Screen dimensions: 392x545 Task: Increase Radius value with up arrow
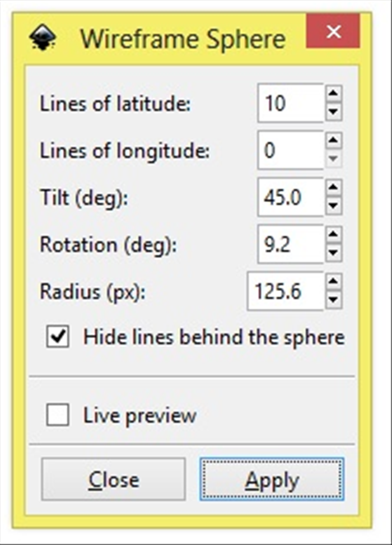(334, 282)
